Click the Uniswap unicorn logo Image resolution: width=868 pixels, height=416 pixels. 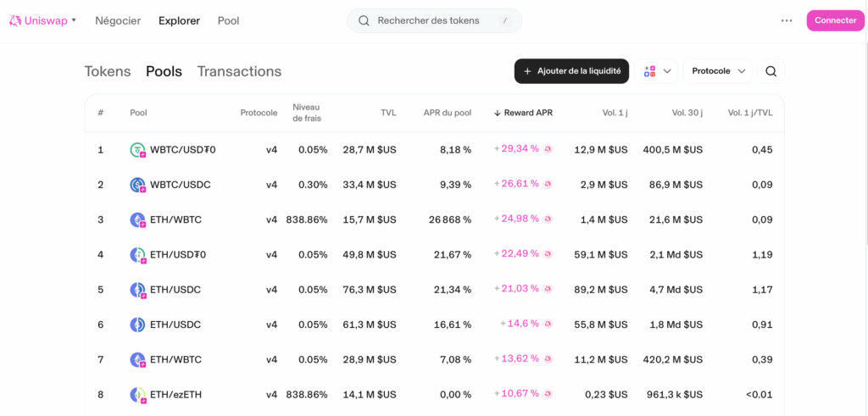pyautogui.click(x=15, y=20)
